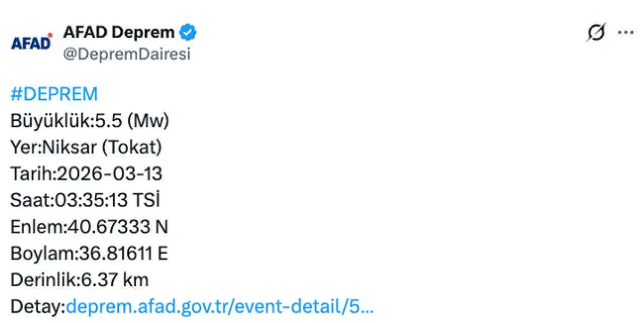Click the latitude value 40.67333 N
This screenshot has height=323, width=644.
118,227
